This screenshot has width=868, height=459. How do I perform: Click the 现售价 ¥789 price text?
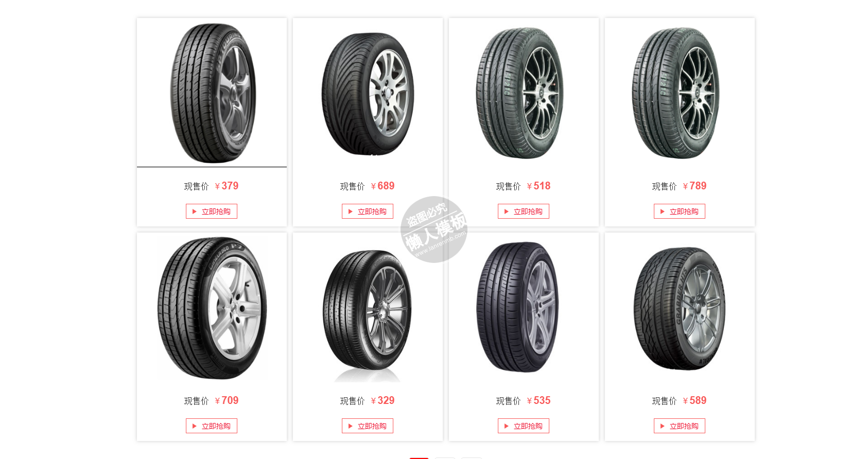pyautogui.click(x=680, y=186)
